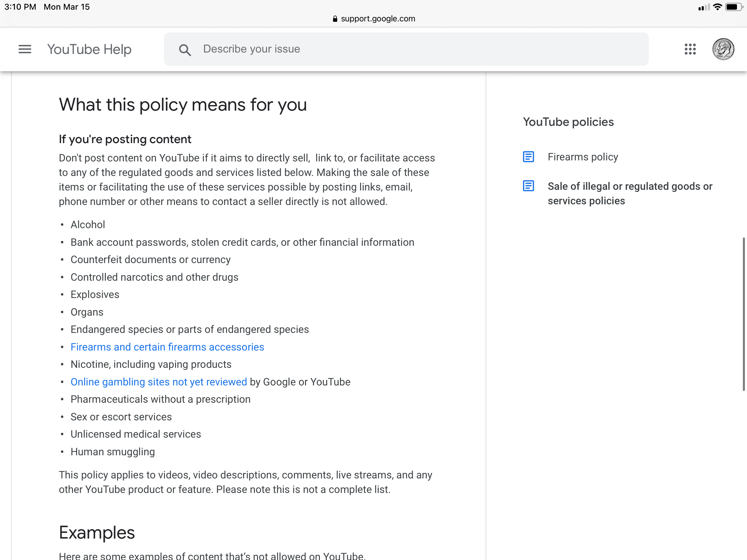
Task: Open 'Sale of illegal or regulated goods' sidebar link
Action: click(x=630, y=194)
